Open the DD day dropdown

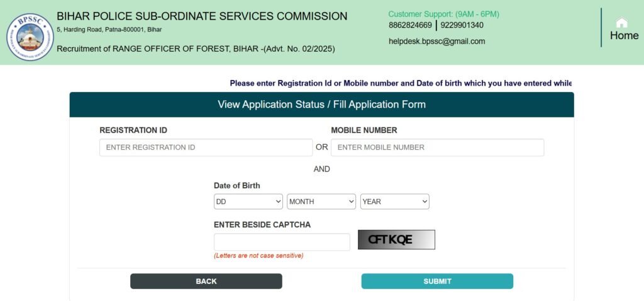(248, 202)
